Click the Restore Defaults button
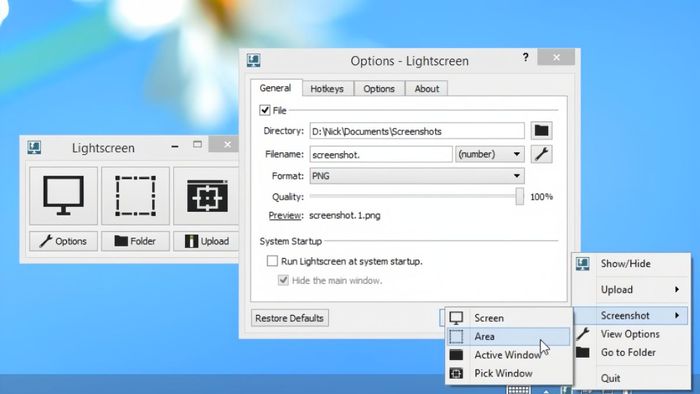The width and height of the screenshot is (700, 394). 290,318
